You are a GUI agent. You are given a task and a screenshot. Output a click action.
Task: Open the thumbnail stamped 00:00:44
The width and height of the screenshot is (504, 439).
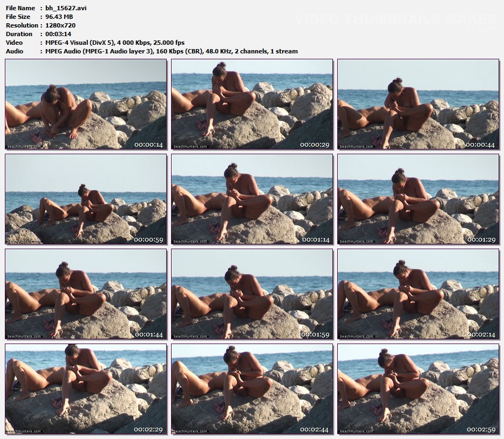pyautogui.click(x=418, y=104)
